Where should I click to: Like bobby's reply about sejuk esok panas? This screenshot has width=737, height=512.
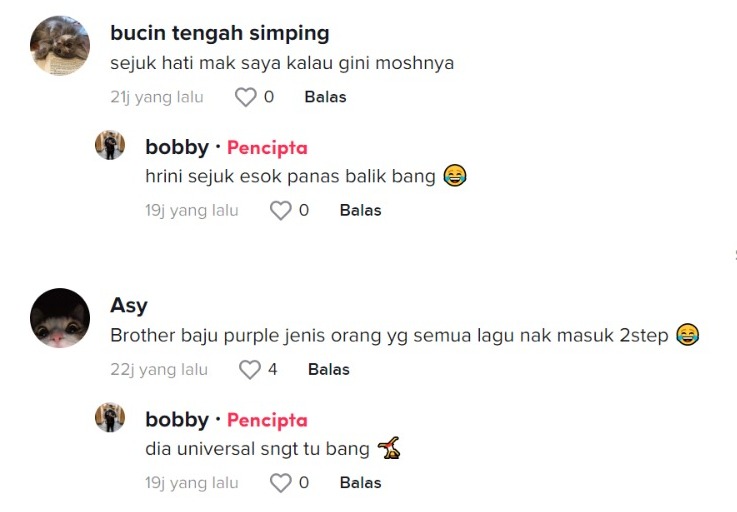point(281,210)
